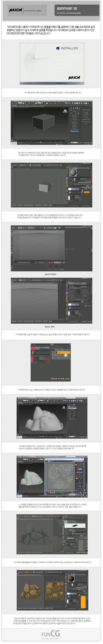Click the MAXON logo on the installer splash
The image size is (103, 644).
74,78
